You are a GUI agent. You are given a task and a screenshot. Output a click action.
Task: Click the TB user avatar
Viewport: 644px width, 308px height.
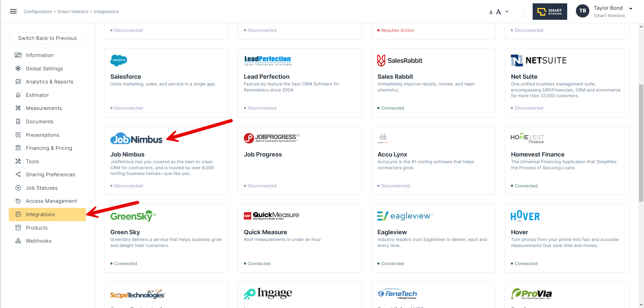(x=583, y=11)
